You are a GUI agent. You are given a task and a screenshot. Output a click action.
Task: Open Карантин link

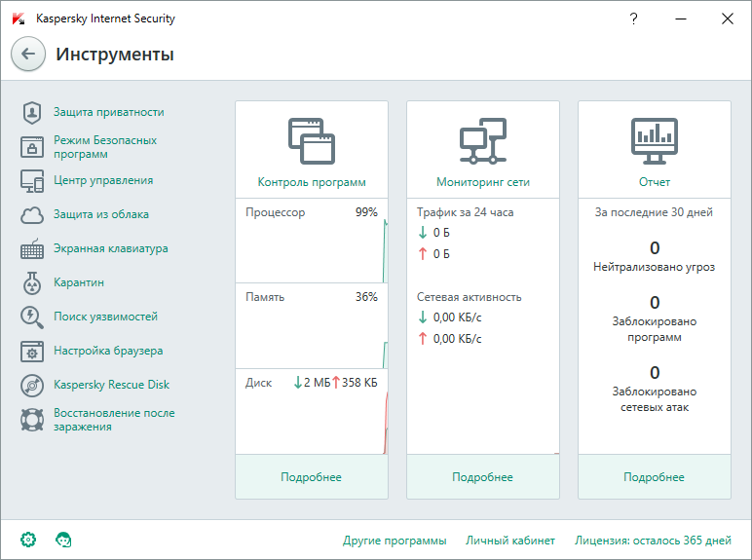(79, 282)
